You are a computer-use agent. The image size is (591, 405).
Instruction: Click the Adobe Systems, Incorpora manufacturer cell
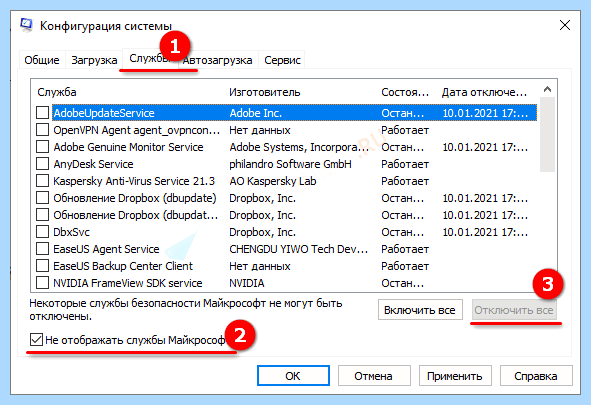tap(299, 147)
